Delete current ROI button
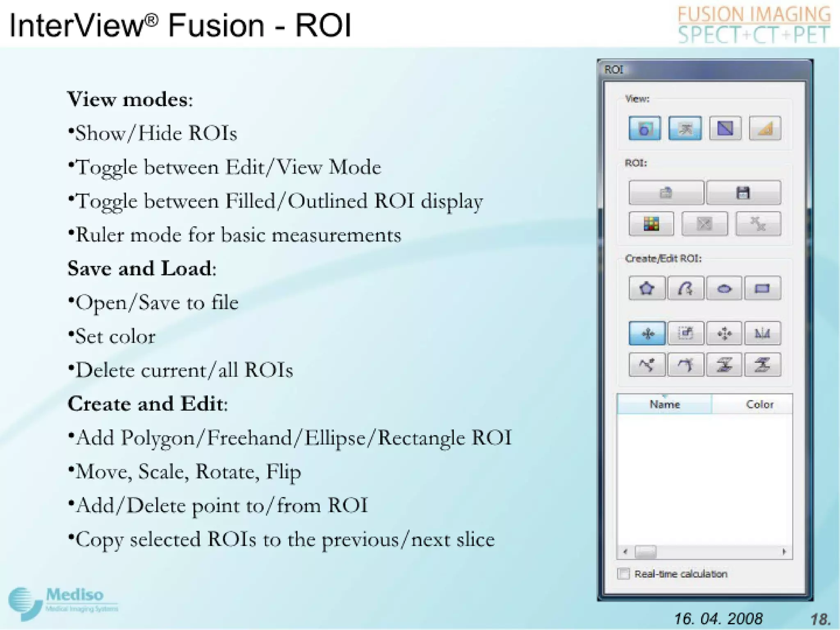The height and width of the screenshot is (630, 840). [705, 224]
